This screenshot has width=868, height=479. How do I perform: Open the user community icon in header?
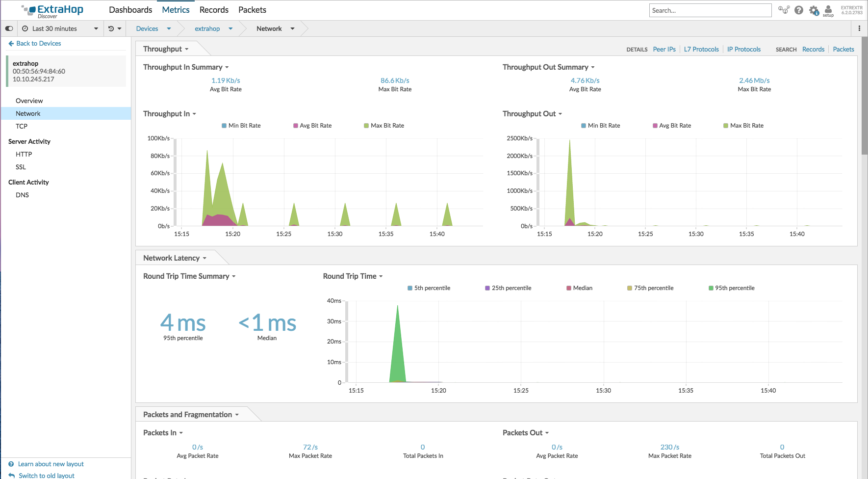[x=784, y=10]
